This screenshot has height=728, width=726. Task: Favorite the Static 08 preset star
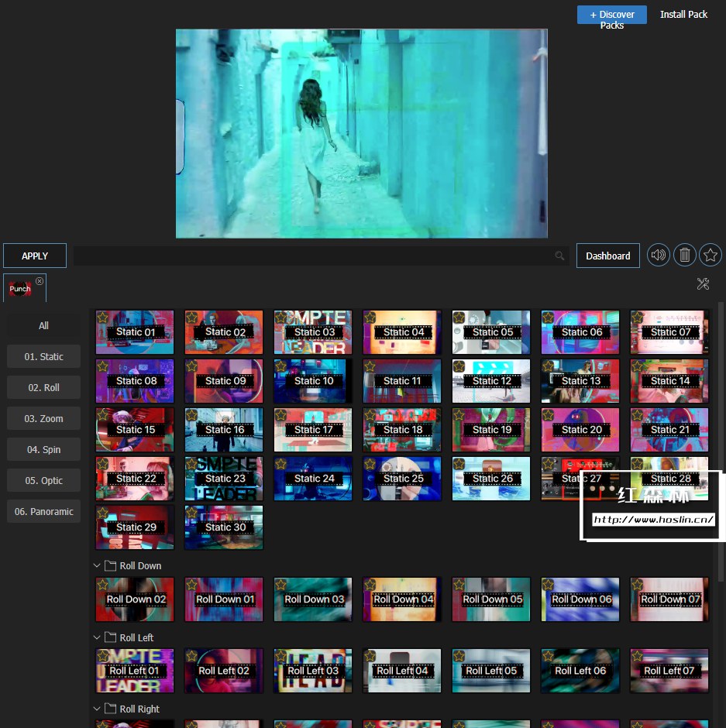(102, 366)
